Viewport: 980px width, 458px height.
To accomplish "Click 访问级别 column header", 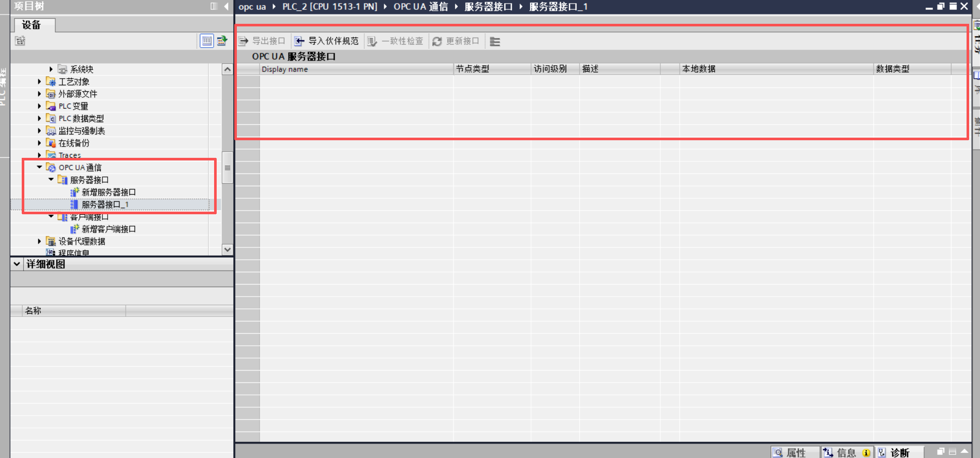I will tap(555, 69).
